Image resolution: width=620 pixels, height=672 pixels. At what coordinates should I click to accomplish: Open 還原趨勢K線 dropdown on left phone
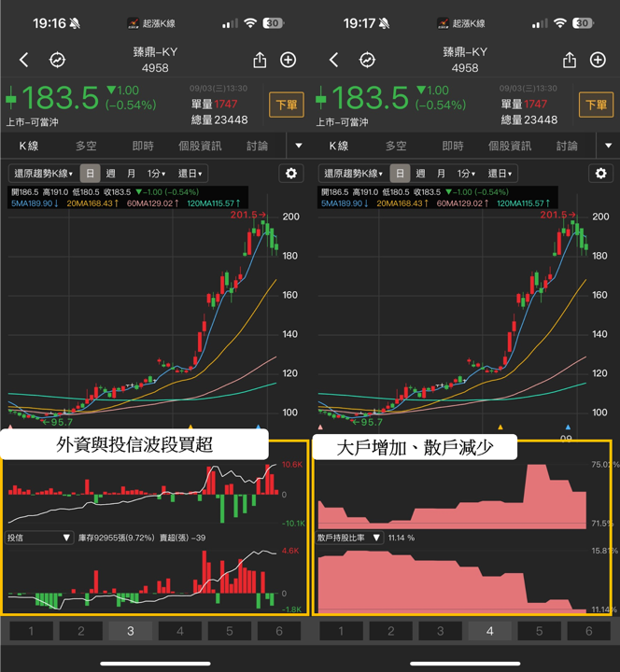point(43,174)
